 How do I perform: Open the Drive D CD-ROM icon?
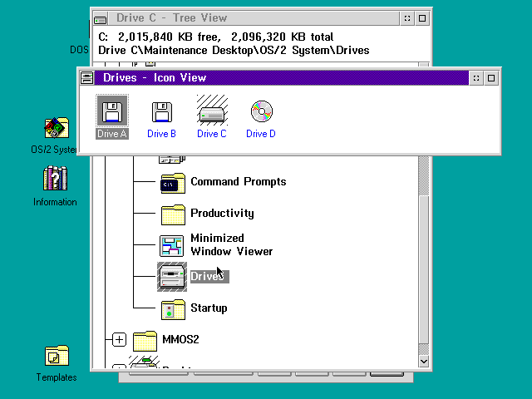point(262,111)
